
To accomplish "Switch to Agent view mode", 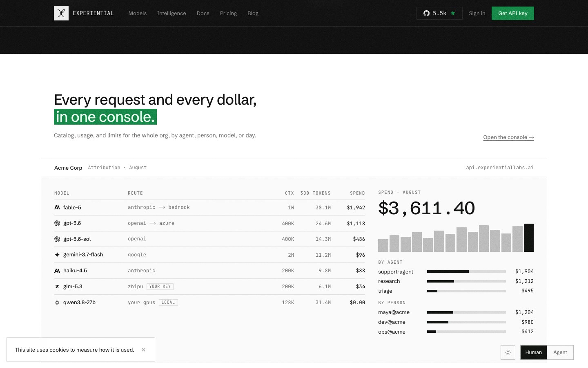I will (x=560, y=352).
